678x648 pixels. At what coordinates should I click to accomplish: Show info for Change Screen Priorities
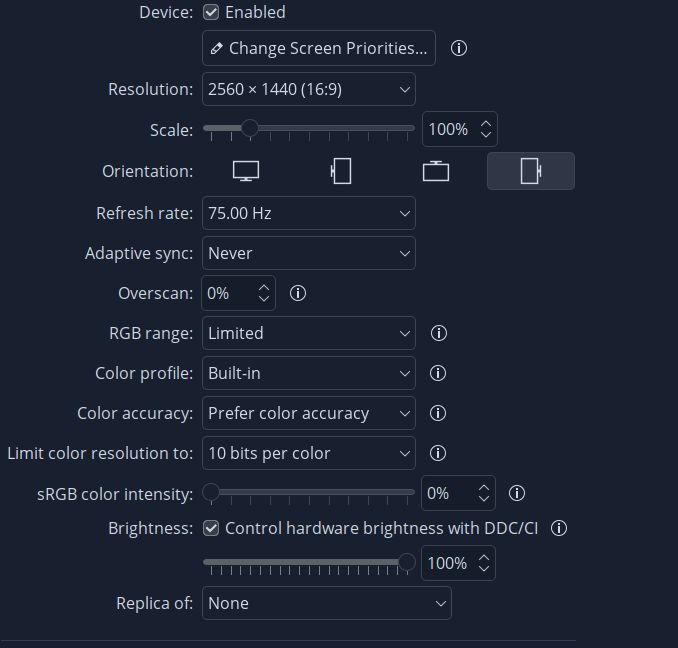tap(459, 48)
